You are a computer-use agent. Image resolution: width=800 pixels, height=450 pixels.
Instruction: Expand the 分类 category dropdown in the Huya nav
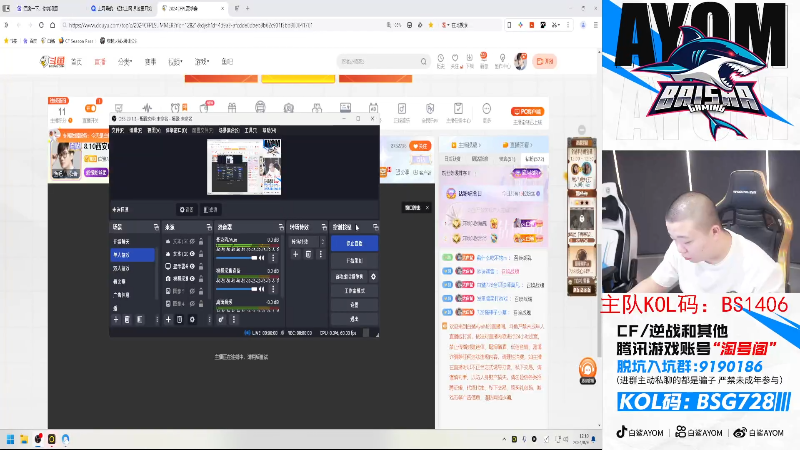125,62
